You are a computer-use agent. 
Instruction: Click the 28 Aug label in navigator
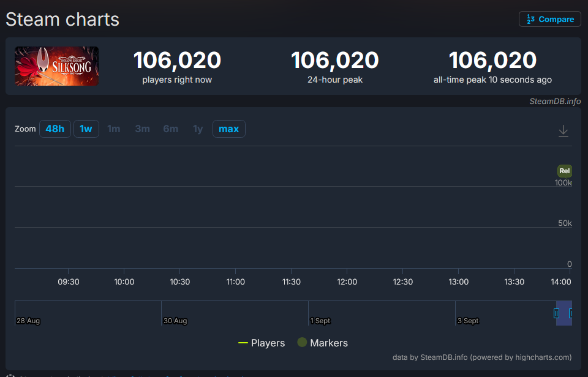click(x=28, y=321)
